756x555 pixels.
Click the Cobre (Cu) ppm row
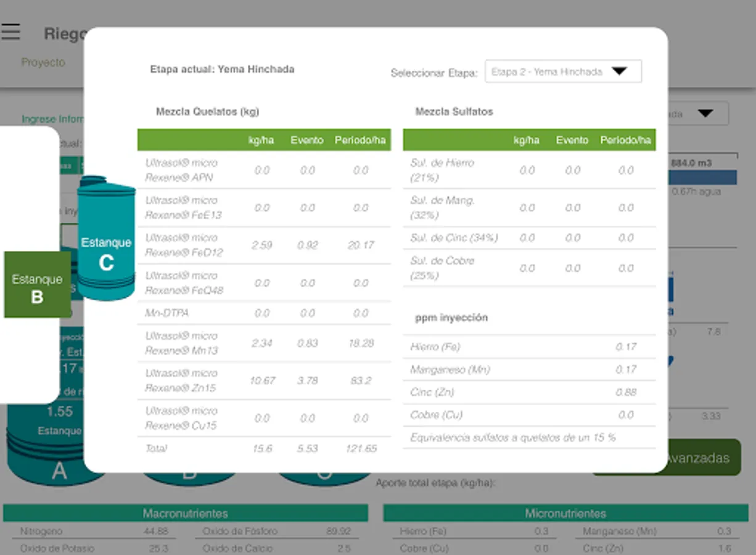pos(529,415)
